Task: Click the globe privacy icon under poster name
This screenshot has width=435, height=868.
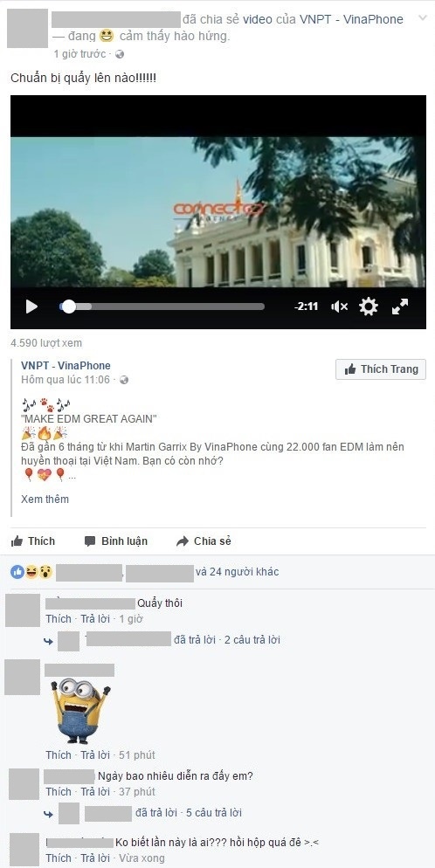Action: (120, 54)
